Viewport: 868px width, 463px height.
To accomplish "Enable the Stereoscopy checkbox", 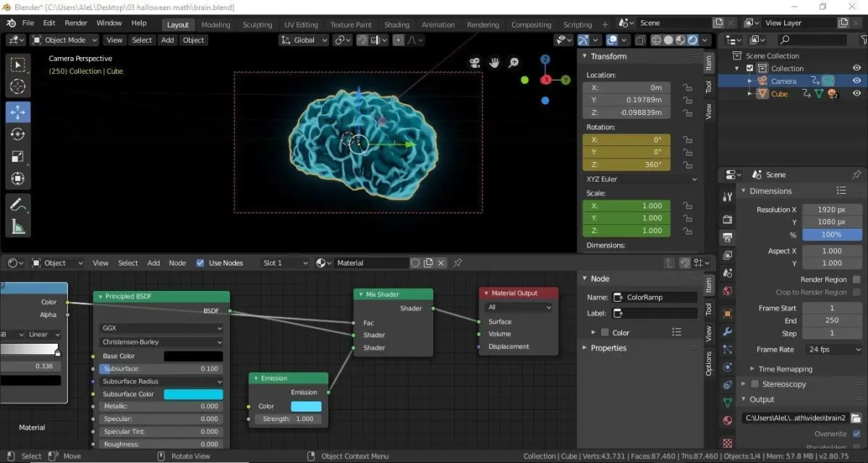I will coord(754,384).
